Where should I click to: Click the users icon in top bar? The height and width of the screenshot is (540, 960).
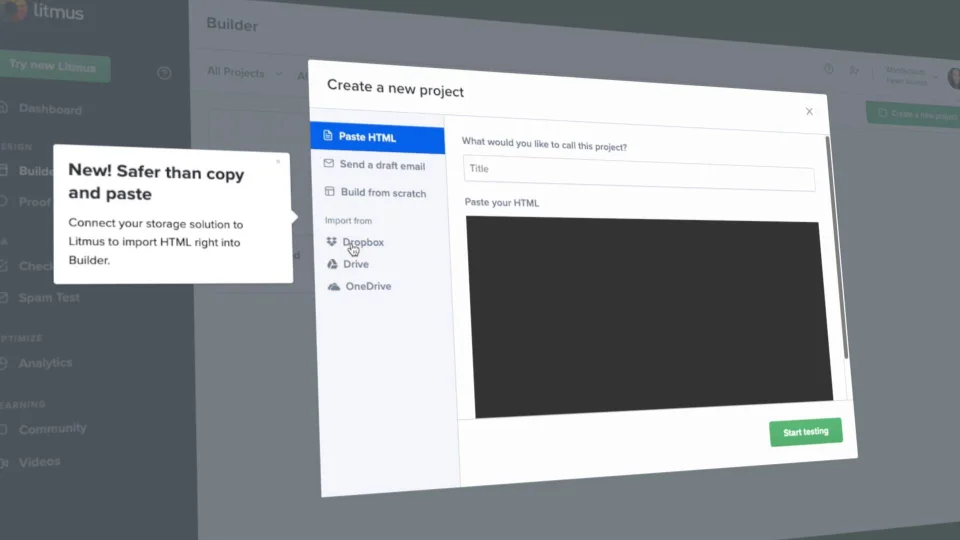(854, 71)
